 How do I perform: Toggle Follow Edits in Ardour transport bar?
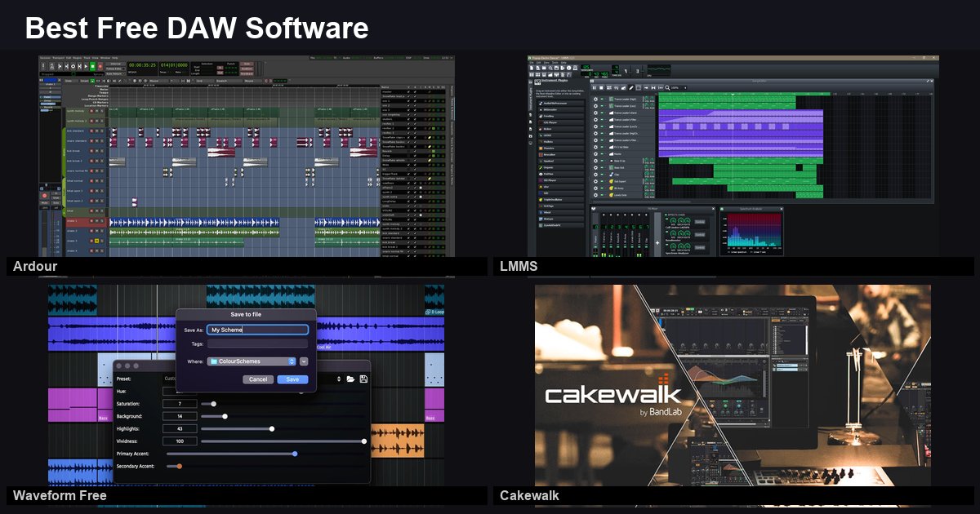[x=115, y=68]
